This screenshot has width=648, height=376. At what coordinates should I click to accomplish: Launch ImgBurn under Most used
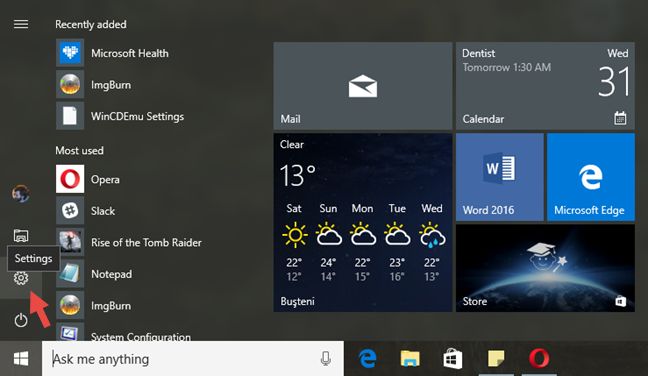(94, 305)
